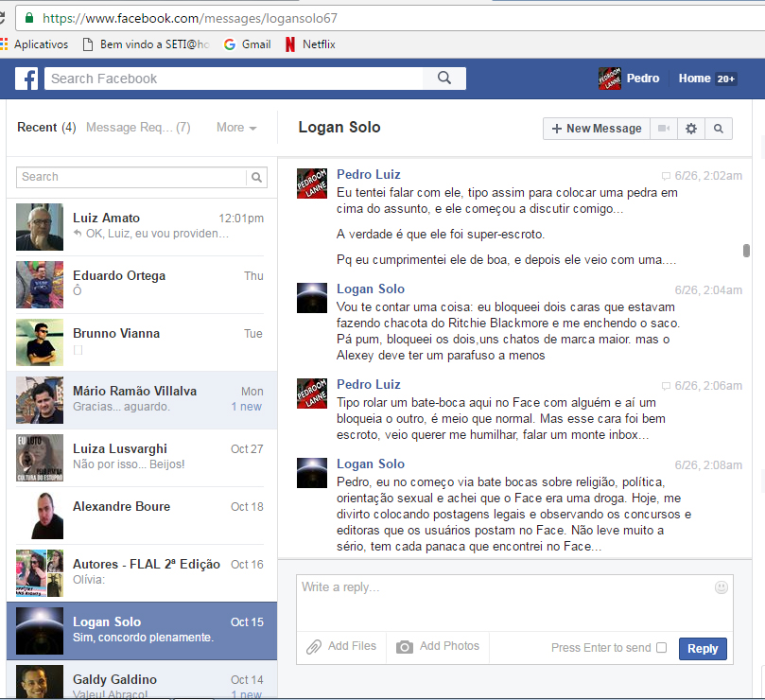Switch to the Recent (4) tab
This screenshot has width=765, height=700.
point(46,128)
